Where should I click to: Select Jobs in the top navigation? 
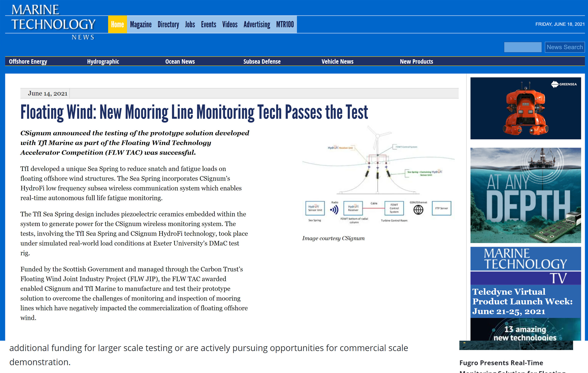click(190, 24)
